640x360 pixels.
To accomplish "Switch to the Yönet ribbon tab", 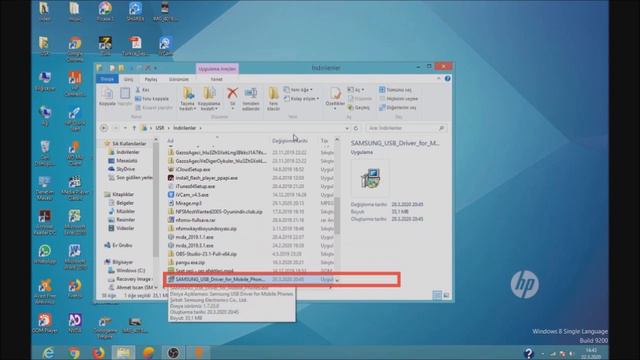I will tap(216, 79).
